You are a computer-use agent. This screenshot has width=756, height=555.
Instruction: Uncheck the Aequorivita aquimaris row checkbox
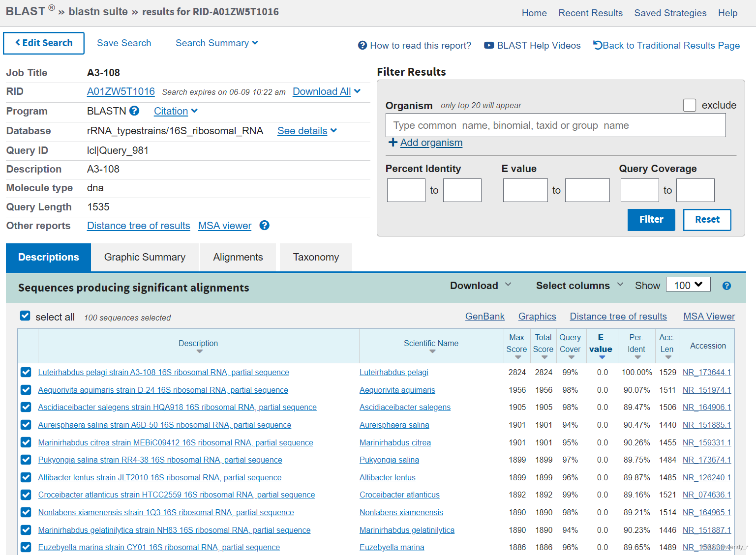[26, 390]
